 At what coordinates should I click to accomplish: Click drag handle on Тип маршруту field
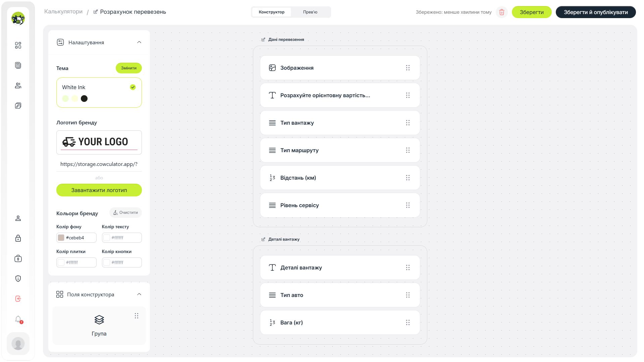(408, 150)
